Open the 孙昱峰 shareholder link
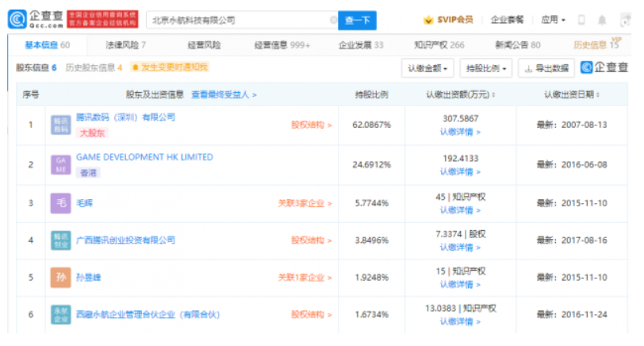Image resolution: width=644 pixels, height=346 pixels. pyautogui.click(x=88, y=278)
